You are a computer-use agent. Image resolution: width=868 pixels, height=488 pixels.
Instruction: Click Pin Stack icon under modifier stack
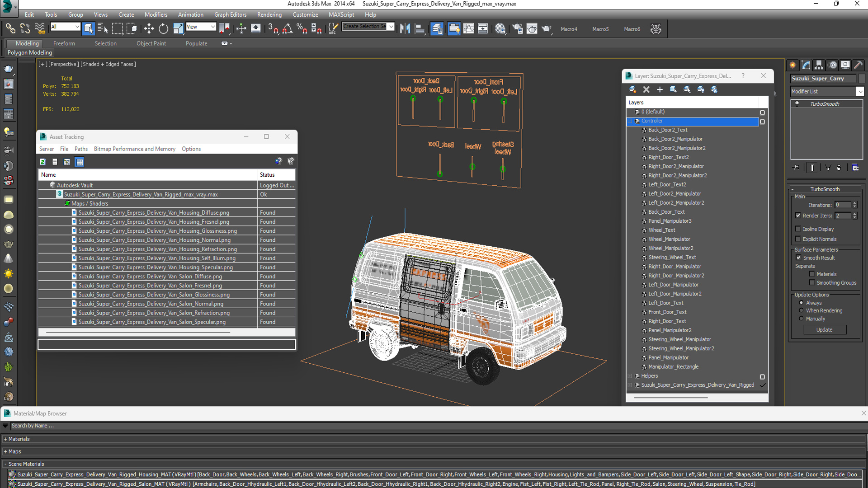[797, 168]
